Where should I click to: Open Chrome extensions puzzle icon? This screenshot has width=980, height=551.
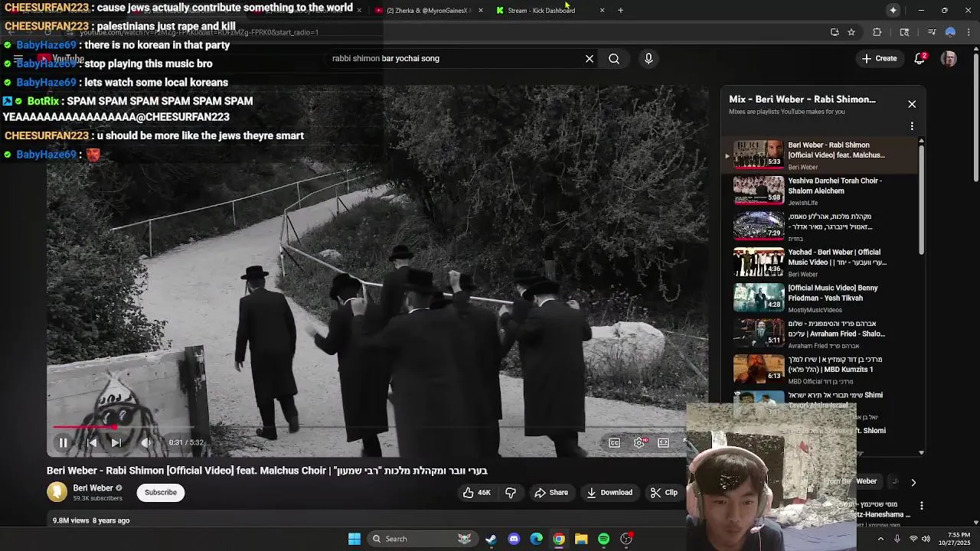click(x=877, y=32)
